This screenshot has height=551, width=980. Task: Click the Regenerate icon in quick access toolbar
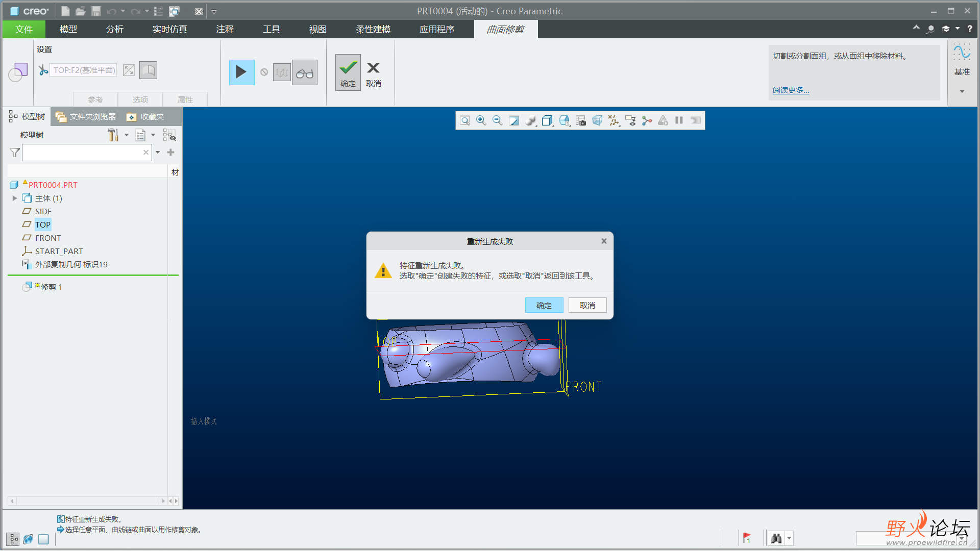click(x=159, y=11)
